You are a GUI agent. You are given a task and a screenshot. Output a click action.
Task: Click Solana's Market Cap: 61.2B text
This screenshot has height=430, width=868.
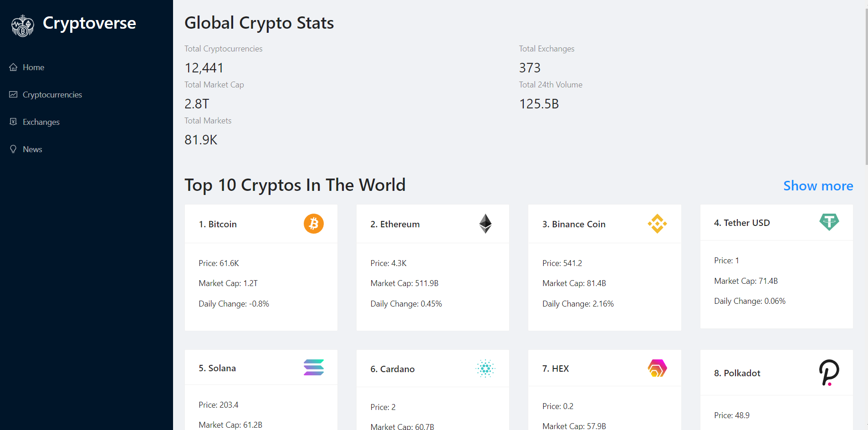pos(230,425)
